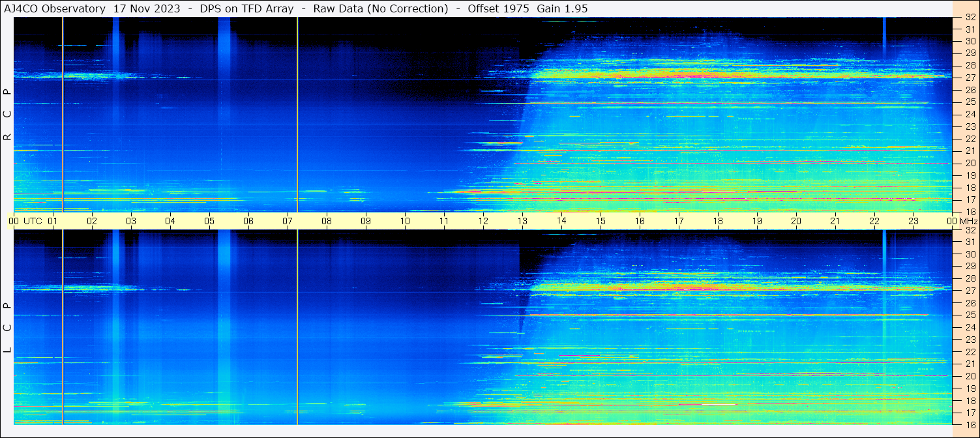Viewport: 980px width, 438px height.
Task: Click the 20 MHz label in upper panel
Action: pyautogui.click(x=970, y=163)
